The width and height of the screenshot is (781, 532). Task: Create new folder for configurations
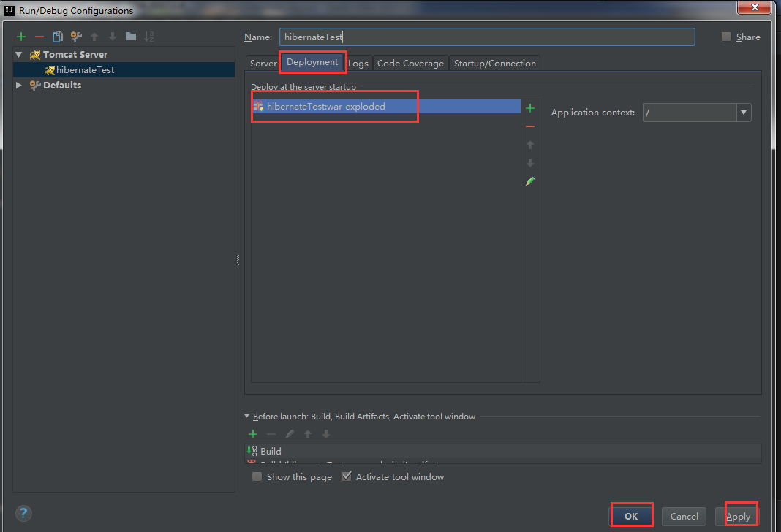tap(131, 37)
